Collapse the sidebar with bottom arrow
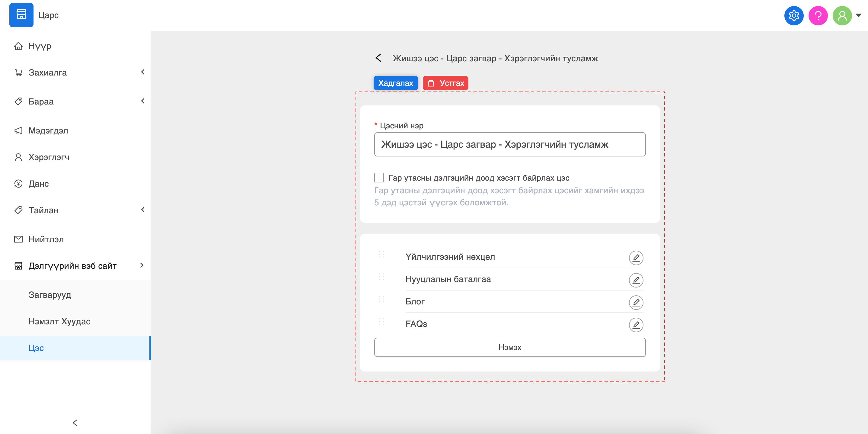 (75, 423)
